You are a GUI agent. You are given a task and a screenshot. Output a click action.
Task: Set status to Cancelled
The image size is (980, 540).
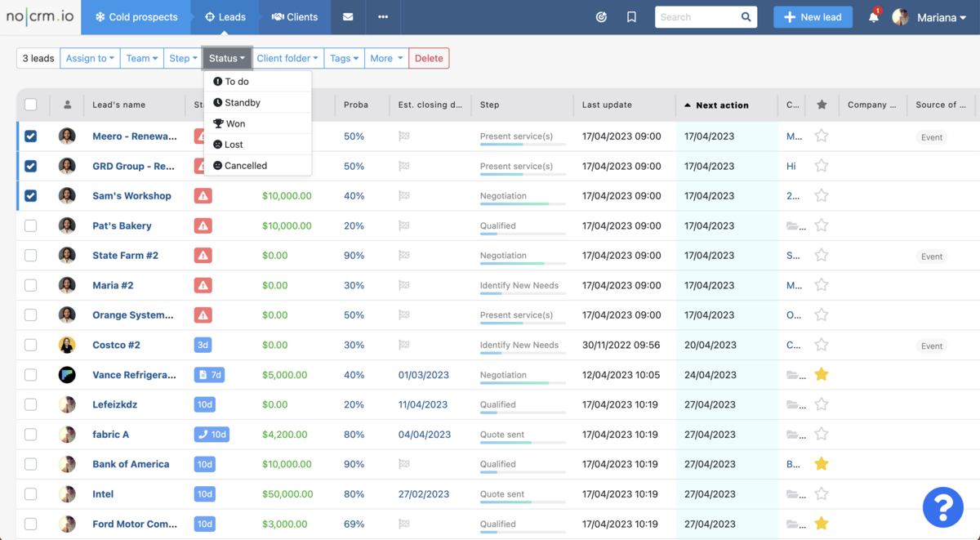point(257,165)
